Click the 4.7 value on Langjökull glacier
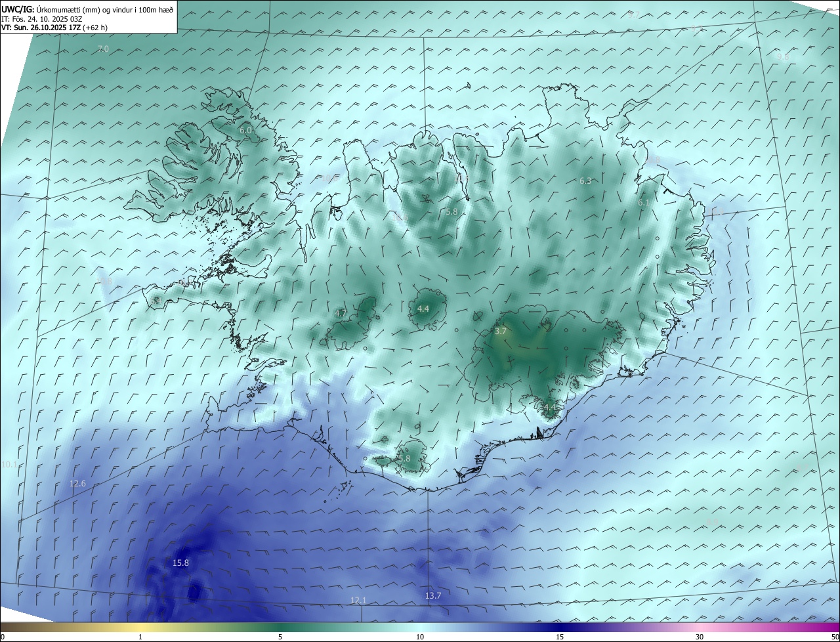840x642 pixels. [341, 314]
